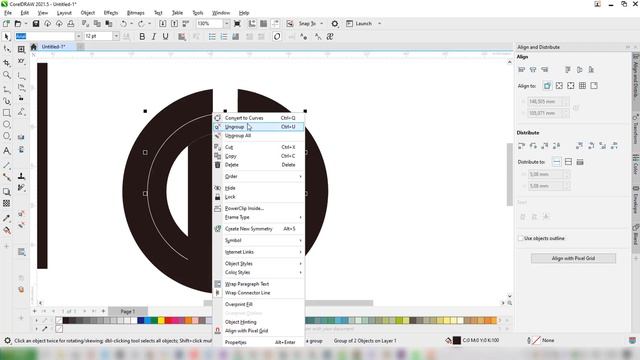Screen dimensions: 640x360
Task: Click the No Color swatch in palette
Action: tap(59, 320)
